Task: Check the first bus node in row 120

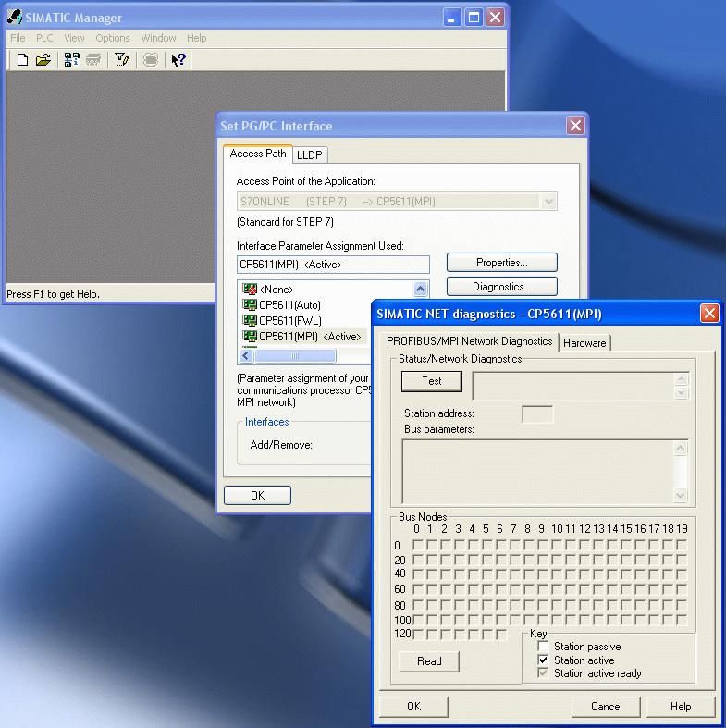Action: [x=417, y=635]
